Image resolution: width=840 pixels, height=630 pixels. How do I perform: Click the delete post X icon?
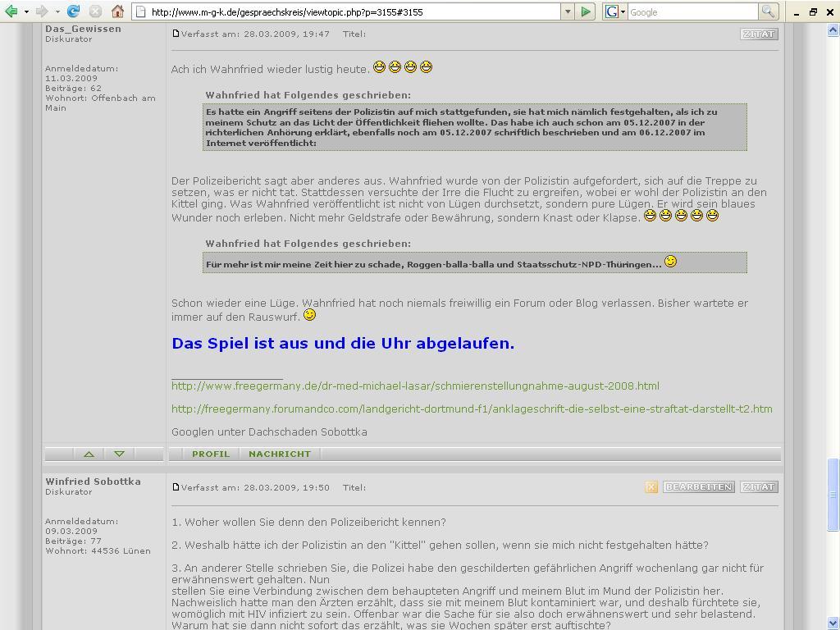[651, 487]
